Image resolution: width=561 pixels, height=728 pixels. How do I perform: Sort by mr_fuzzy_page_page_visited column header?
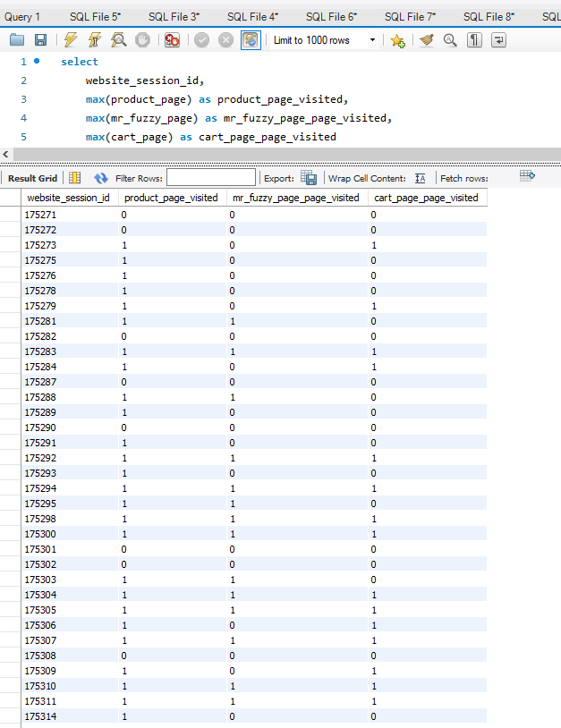296,198
